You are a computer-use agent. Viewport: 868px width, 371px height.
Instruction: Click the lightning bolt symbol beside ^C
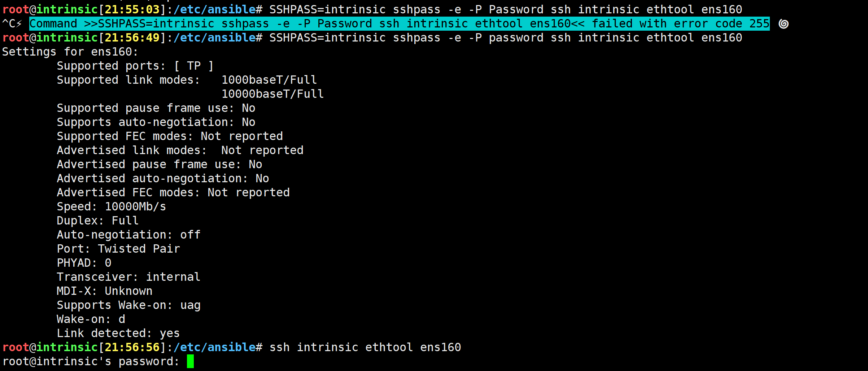click(19, 24)
